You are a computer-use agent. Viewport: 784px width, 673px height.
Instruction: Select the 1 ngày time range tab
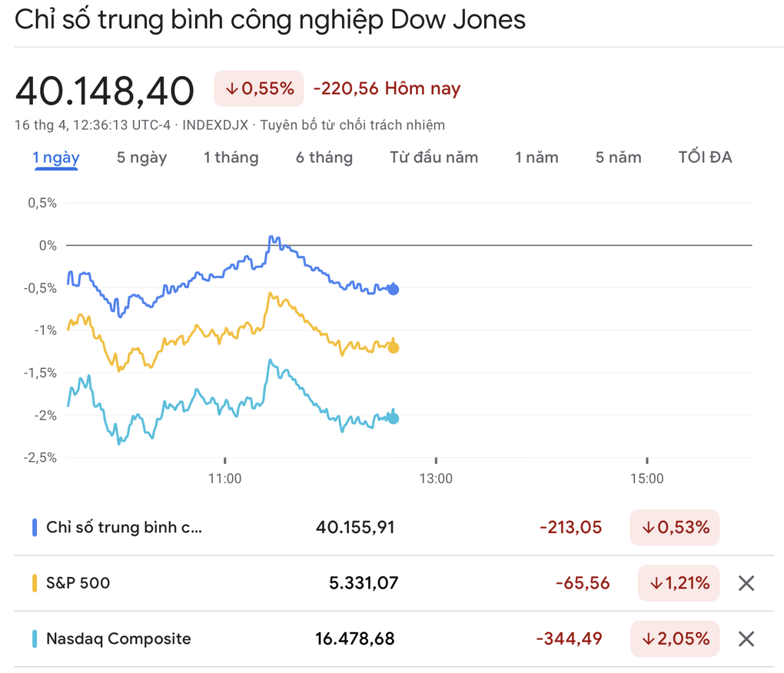[x=56, y=157]
